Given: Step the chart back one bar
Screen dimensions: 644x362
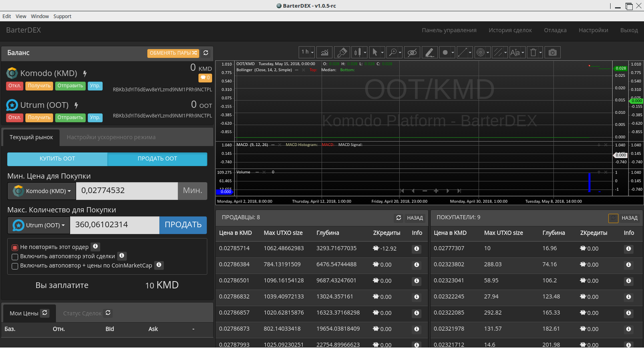Looking at the screenshot, I should (413, 191).
